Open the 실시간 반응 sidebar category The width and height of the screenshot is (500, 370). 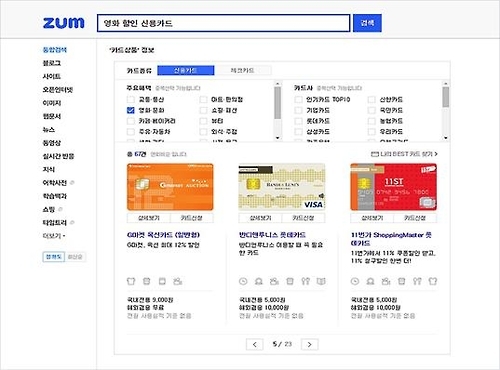[x=58, y=156]
